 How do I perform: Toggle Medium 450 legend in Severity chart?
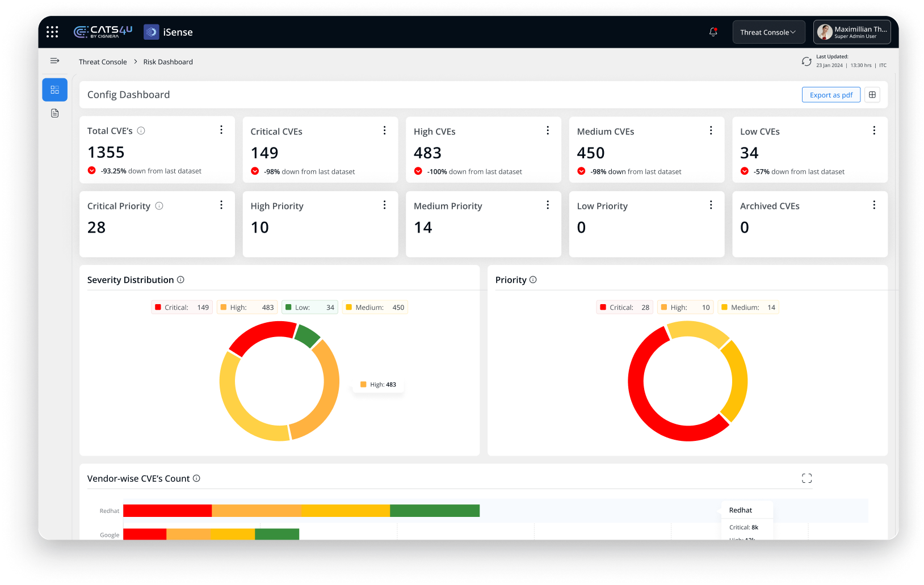pos(375,308)
